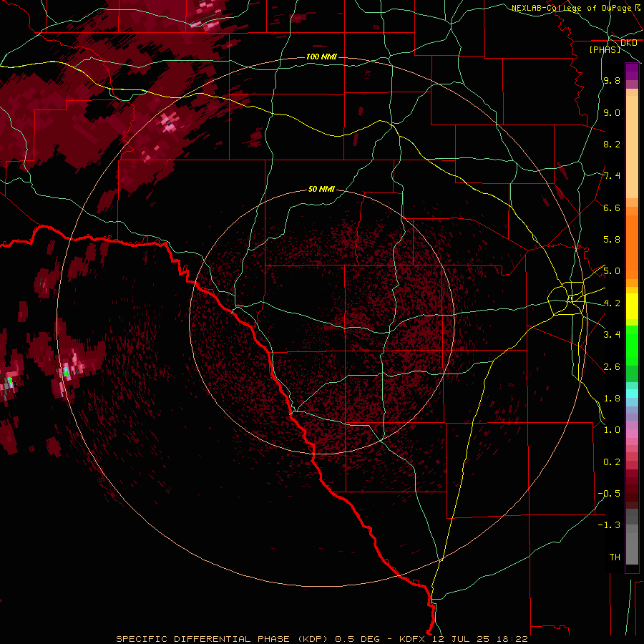The width and height of the screenshot is (644, 644).
Task: Click the 100 NMI range ring label
Action: (x=321, y=57)
